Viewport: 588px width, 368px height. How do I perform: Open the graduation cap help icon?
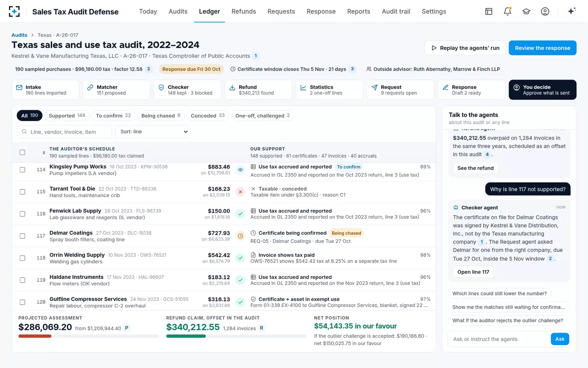click(x=526, y=11)
